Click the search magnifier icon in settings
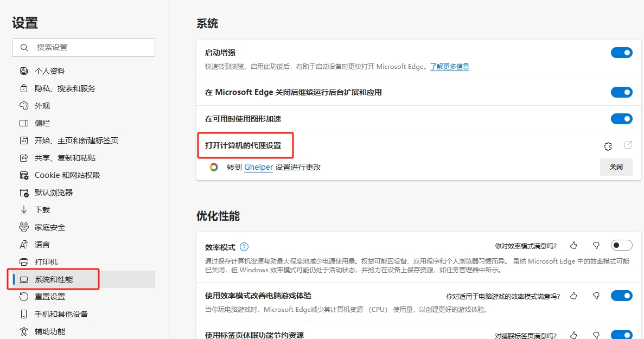The height and width of the screenshot is (339, 644). 24,48
